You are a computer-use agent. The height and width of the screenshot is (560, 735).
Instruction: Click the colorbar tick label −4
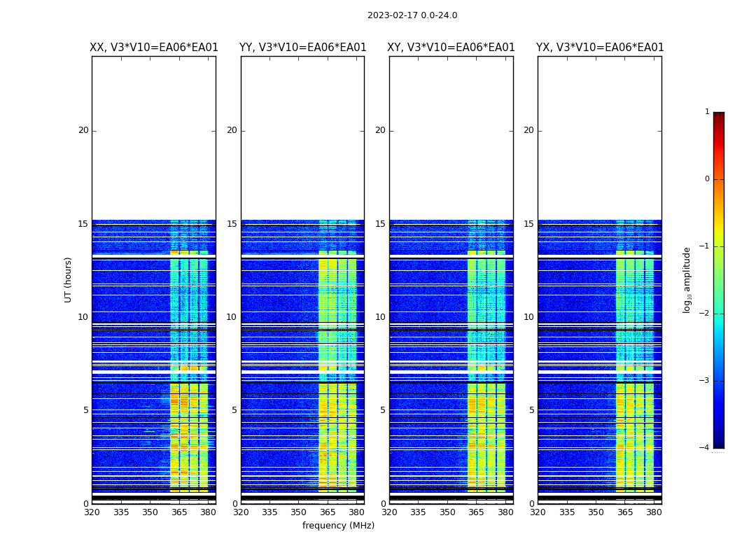pyautogui.click(x=706, y=448)
